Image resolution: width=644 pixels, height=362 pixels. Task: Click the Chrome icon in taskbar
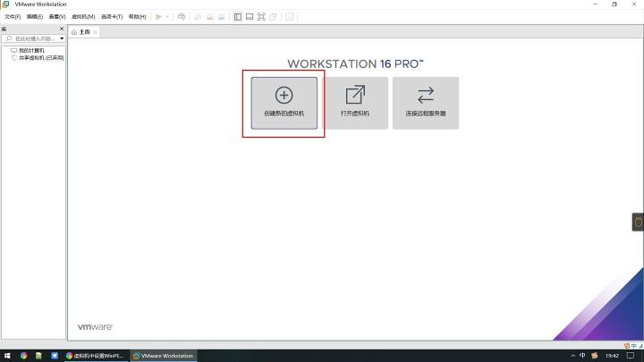23,356
